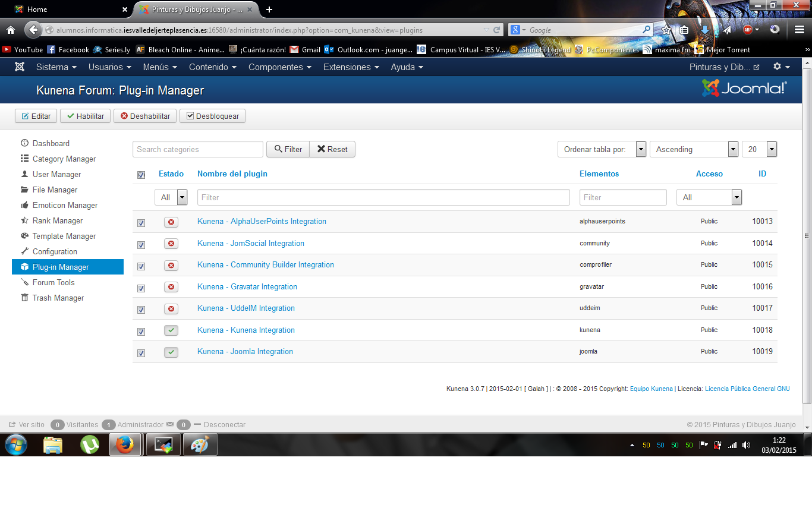Open the 'Ordenar tabla por' dropdown
This screenshot has height=511, width=812.
pyautogui.click(x=602, y=149)
